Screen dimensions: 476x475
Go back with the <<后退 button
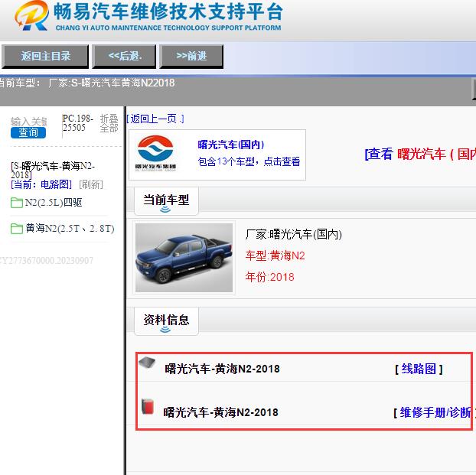125,56
